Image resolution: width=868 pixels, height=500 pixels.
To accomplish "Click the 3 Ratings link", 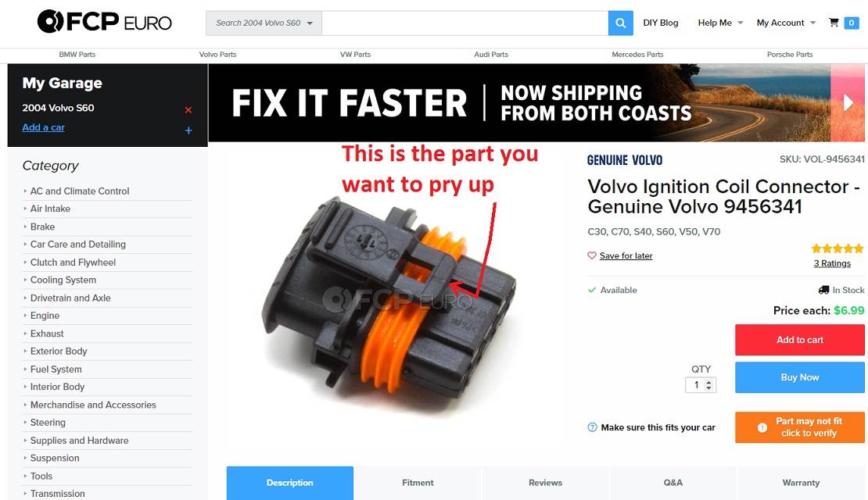I will (x=832, y=263).
